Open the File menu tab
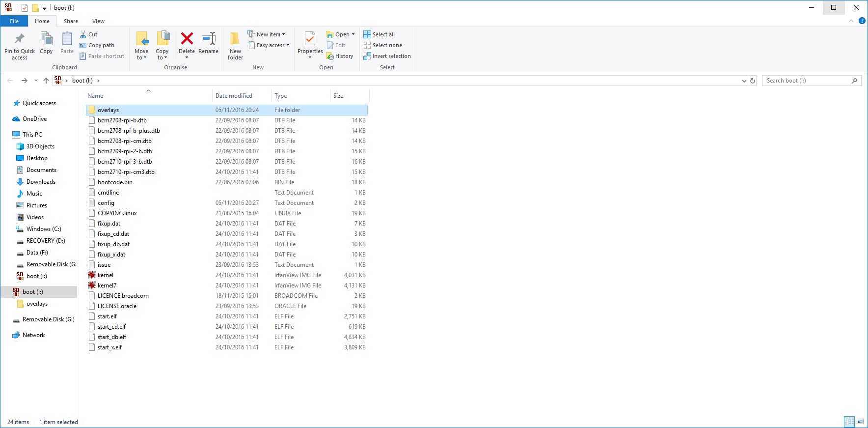Image resolution: width=868 pixels, height=428 pixels. [14, 21]
